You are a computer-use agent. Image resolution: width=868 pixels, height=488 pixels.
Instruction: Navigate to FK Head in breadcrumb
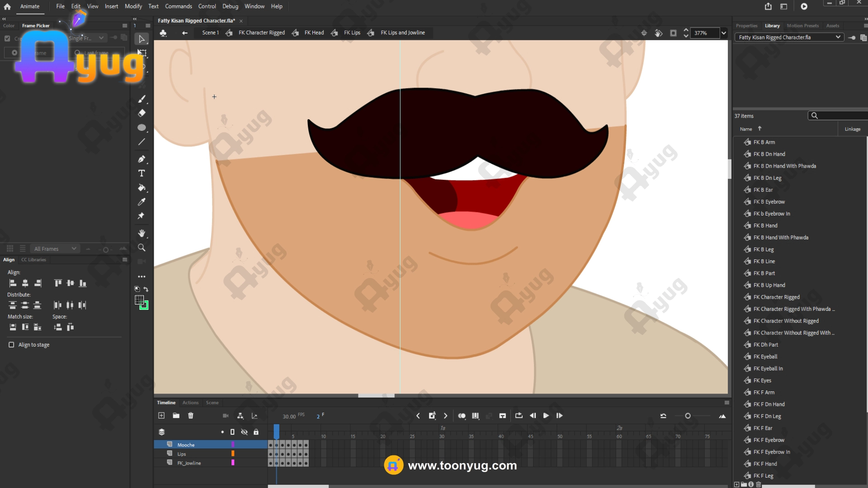[x=314, y=33]
